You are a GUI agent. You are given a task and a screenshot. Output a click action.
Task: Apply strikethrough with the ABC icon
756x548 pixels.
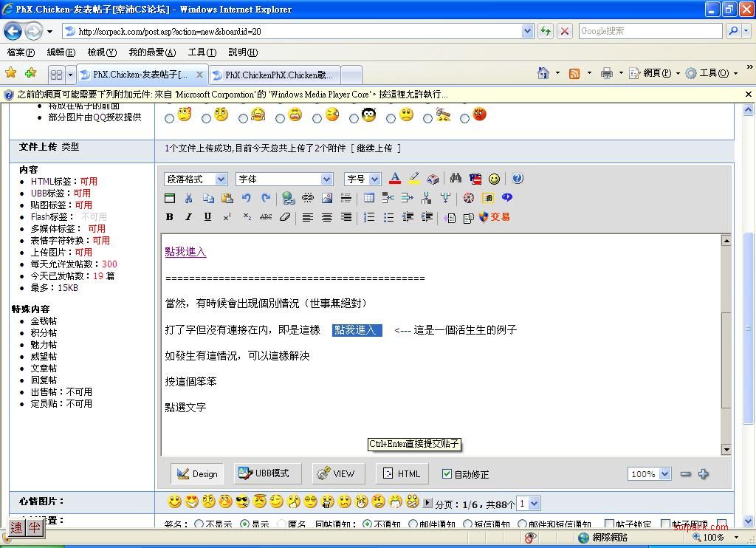pyautogui.click(x=266, y=217)
